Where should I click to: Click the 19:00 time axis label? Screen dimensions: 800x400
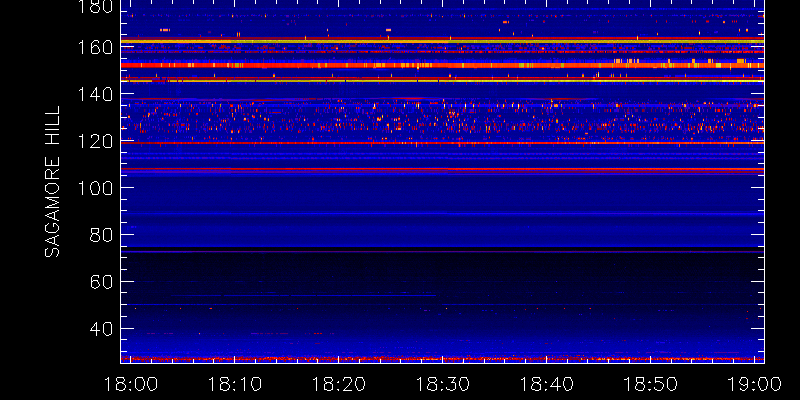(755, 383)
